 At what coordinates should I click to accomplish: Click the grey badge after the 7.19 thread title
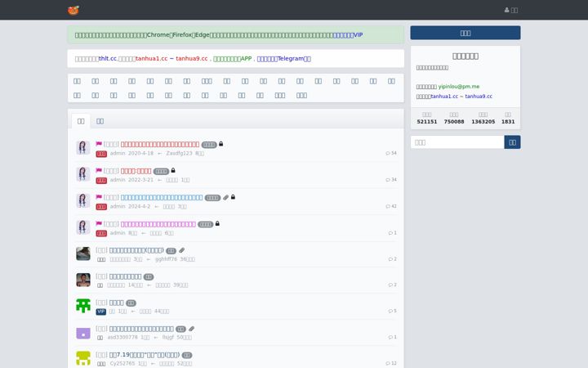[x=187, y=355]
